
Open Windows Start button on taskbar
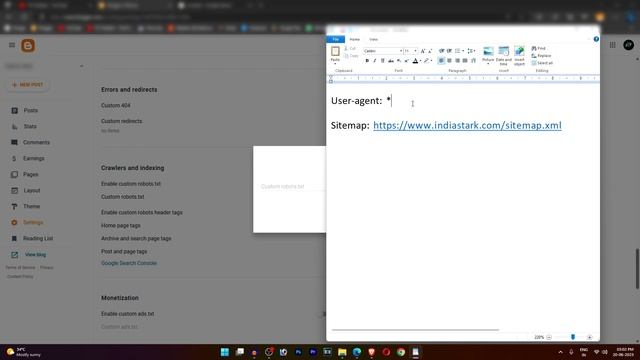point(224,352)
